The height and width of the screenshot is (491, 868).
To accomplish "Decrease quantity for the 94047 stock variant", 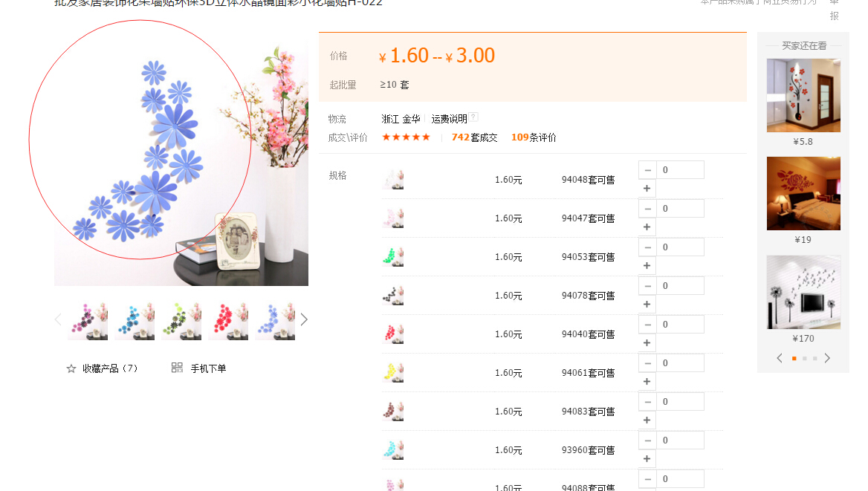I will pyautogui.click(x=648, y=209).
